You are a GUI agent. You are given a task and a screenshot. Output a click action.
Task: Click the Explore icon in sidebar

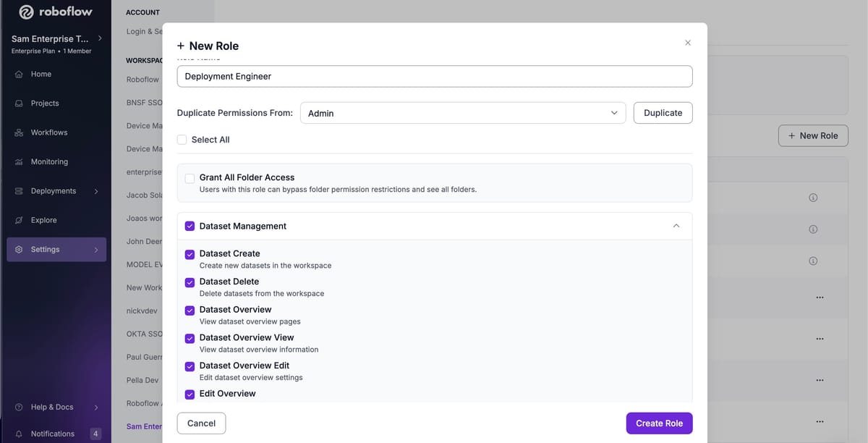click(x=20, y=220)
